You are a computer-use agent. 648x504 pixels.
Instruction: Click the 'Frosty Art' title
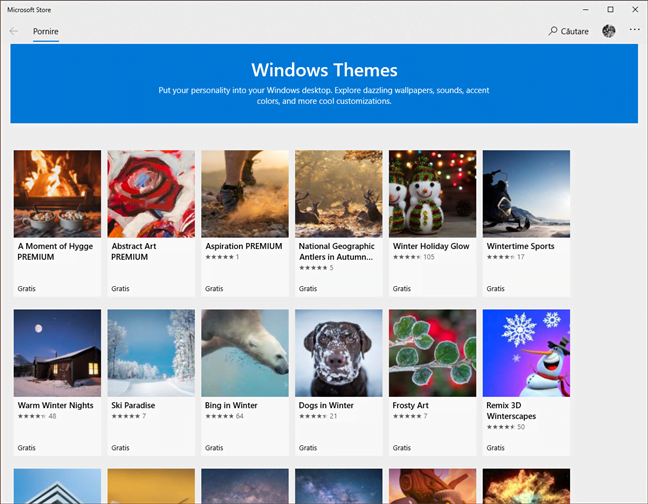pos(410,406)
